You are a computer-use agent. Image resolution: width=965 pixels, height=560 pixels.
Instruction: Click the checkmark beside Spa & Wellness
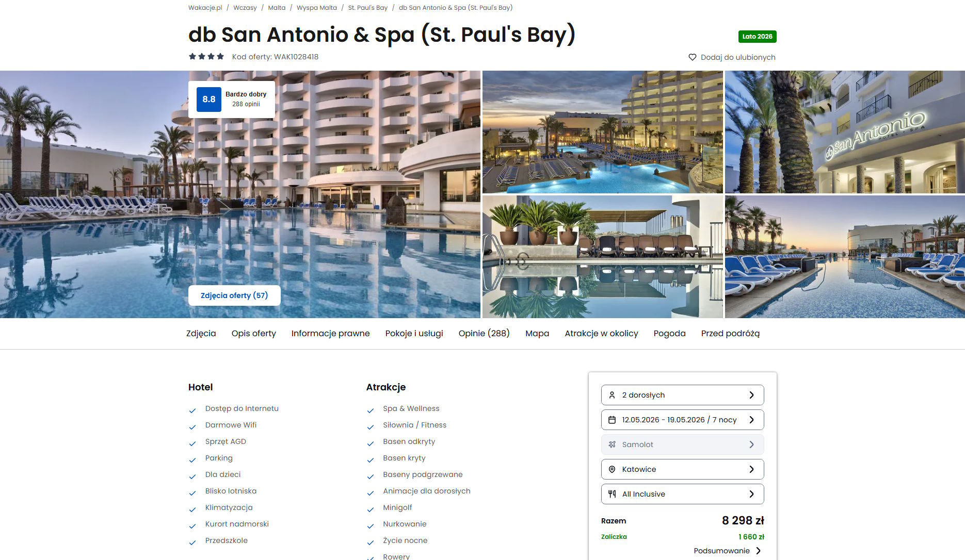(x=370, y=410)
